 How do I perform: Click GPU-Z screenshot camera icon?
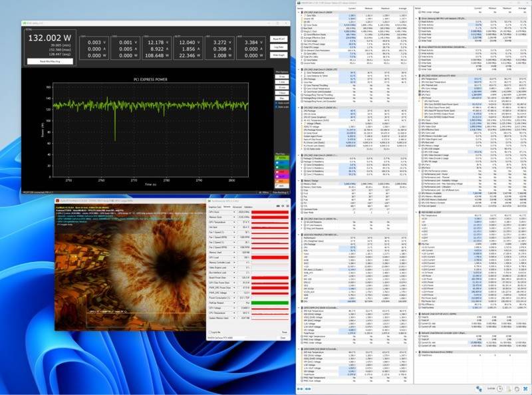(278, 206)
